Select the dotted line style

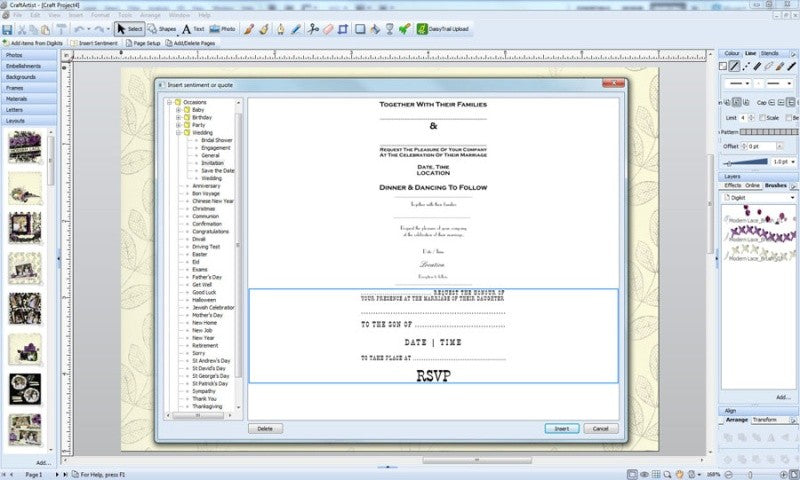tap(746, 66)
